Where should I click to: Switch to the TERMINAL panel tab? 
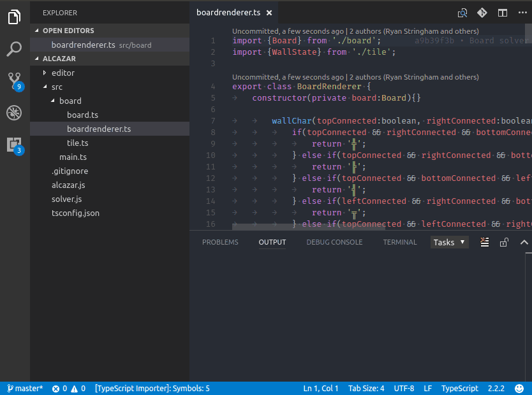tap(399, 242)
